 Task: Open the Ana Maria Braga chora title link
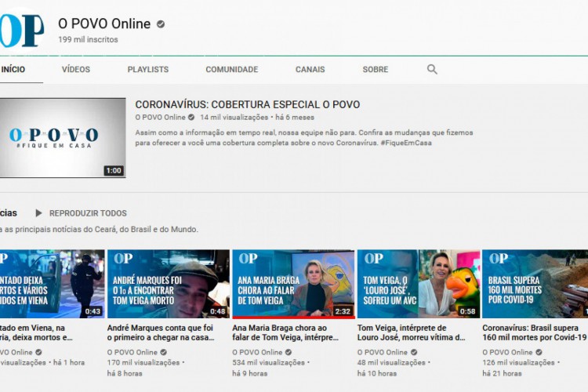(x=285, y=332)
